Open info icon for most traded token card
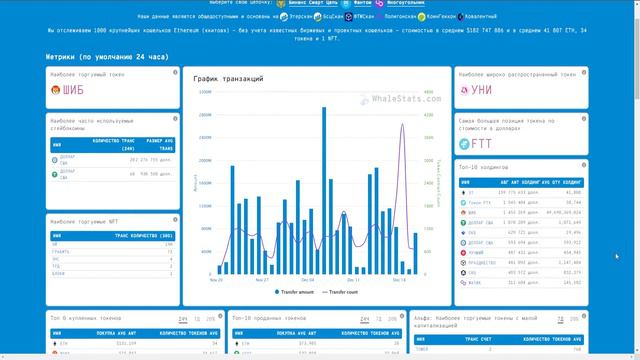The height and width of the screenshot is (360, 640). [x=175, y=72]
